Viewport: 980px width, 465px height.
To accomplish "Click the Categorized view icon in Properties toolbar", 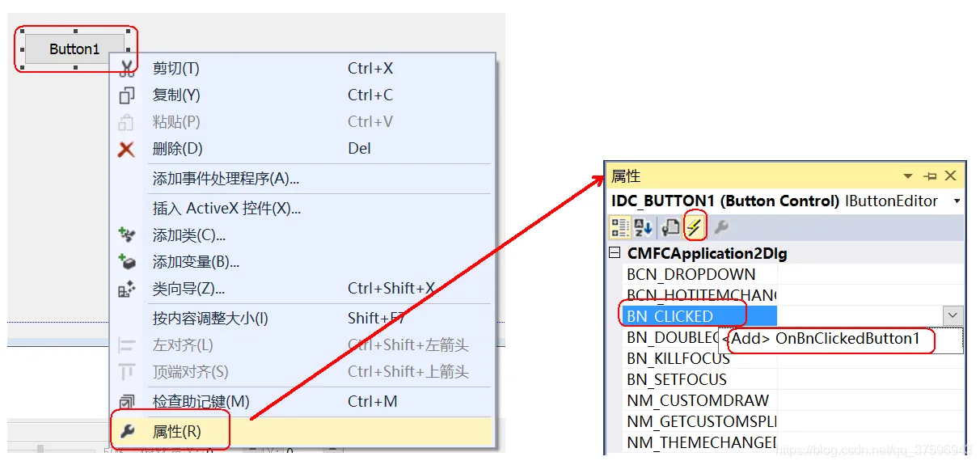I will [x=620, y=228].
